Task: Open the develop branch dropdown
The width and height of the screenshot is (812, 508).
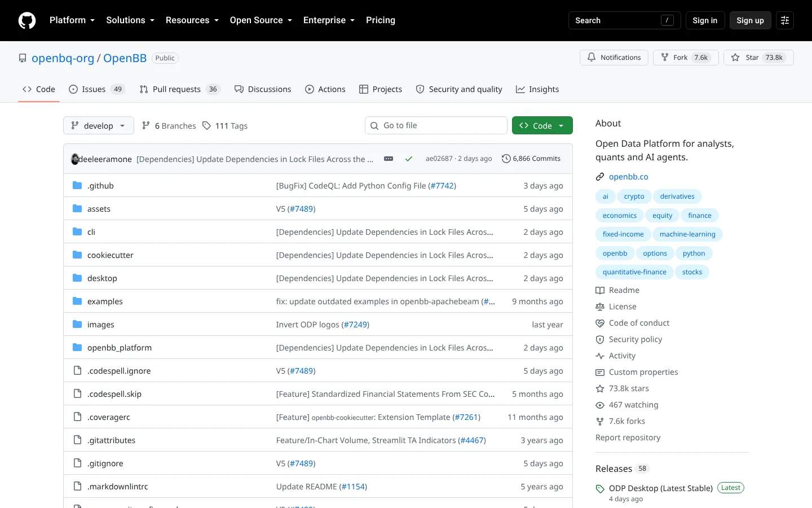Action: (x=99, y=125)
